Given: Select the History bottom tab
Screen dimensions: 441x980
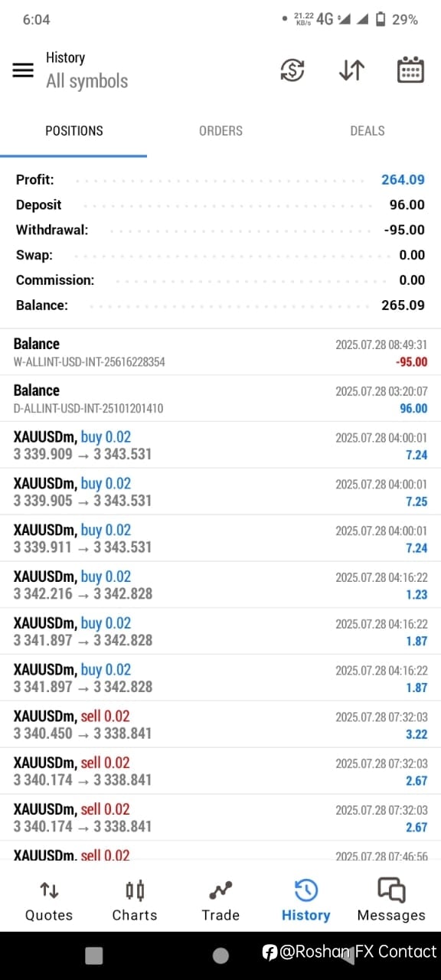Looking at the screenshot, I should coord(305,900).
